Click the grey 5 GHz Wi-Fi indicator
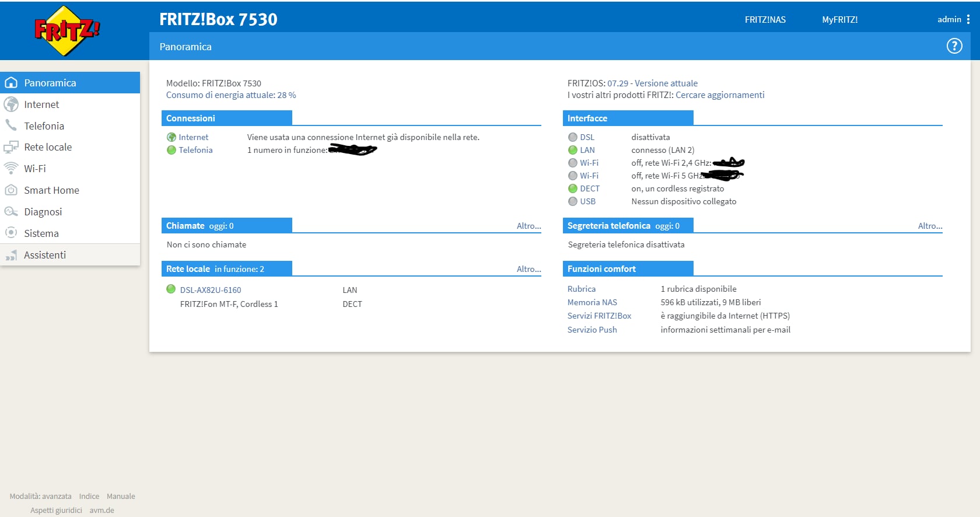Image resolution: width=980 pixels, height=517 pixels. 573,176
